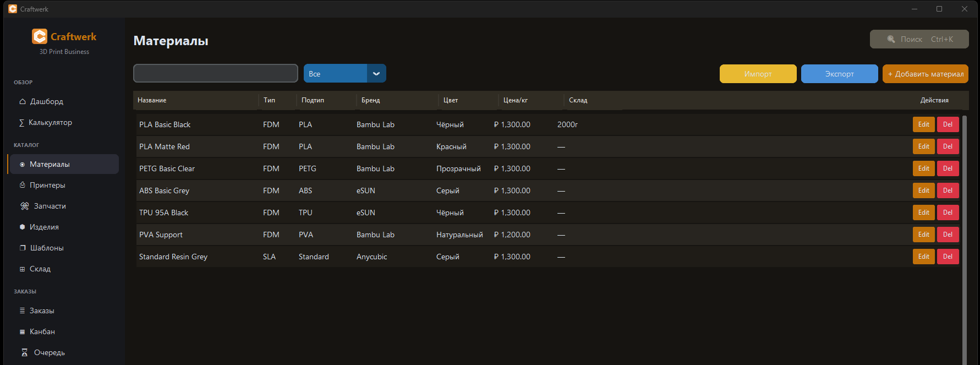The image size is (980, 365).
Task: Focus the materials search input field
Action: (x=216, y=73)
